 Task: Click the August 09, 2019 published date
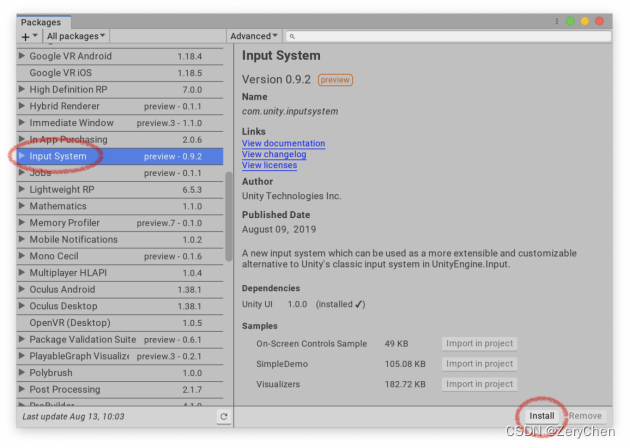[279, 229]
